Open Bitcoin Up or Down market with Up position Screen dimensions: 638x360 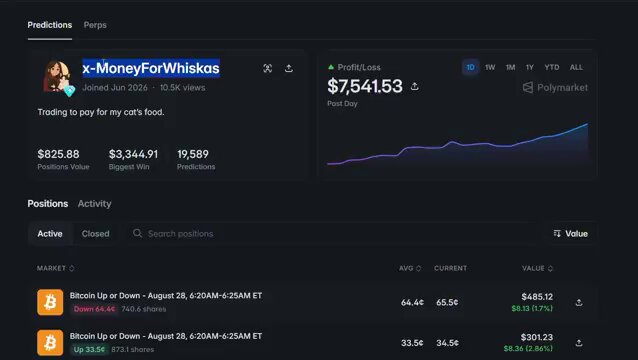(x=166, y=336)
